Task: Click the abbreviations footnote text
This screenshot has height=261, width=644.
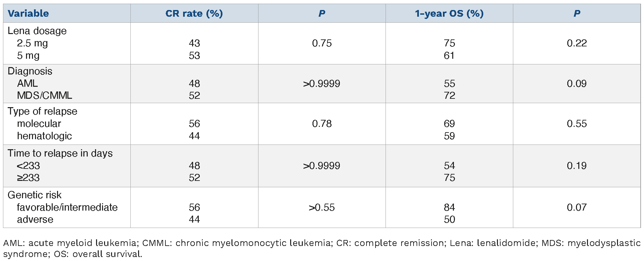Action: pos(321,248)
